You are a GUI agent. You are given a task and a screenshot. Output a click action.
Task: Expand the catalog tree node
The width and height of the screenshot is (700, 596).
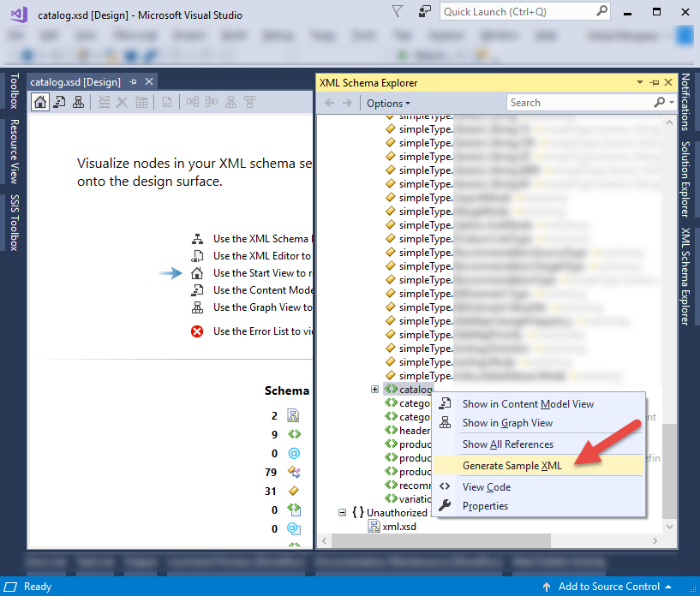[x=373, y=390]
